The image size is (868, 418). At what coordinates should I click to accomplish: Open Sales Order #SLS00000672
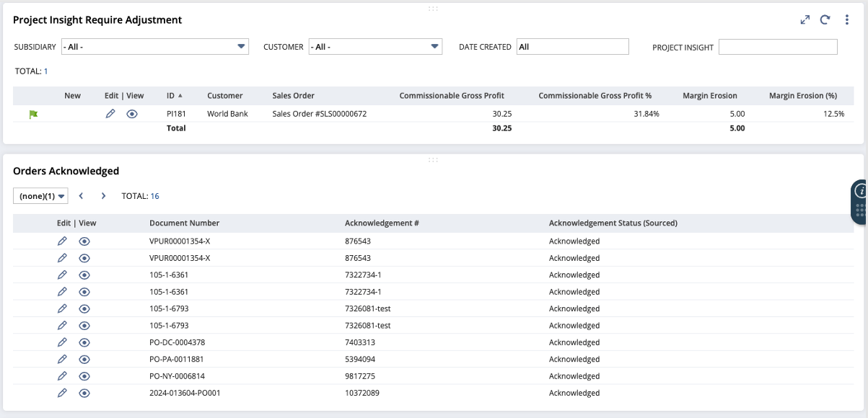[x=320, y=114]
